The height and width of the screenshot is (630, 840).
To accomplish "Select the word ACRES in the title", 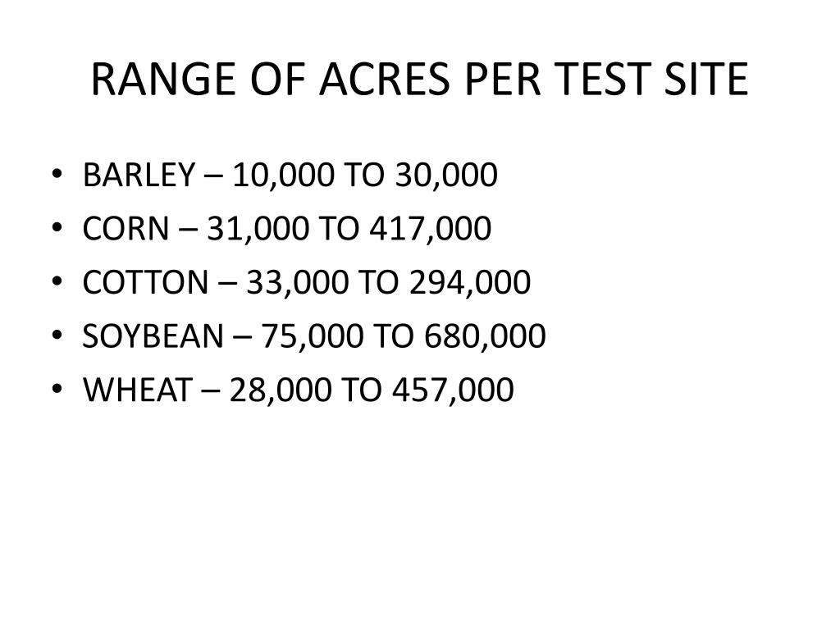I will 384,80.
